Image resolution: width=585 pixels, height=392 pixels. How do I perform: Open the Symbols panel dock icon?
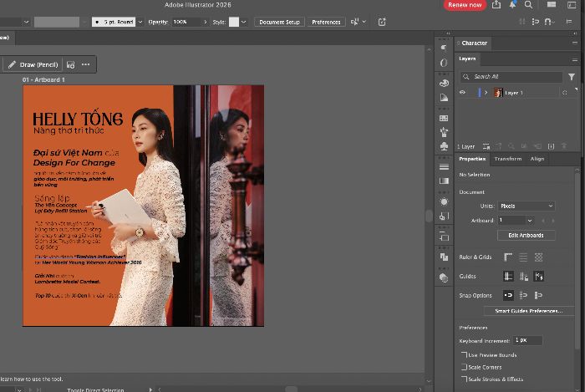coord(444,146)
